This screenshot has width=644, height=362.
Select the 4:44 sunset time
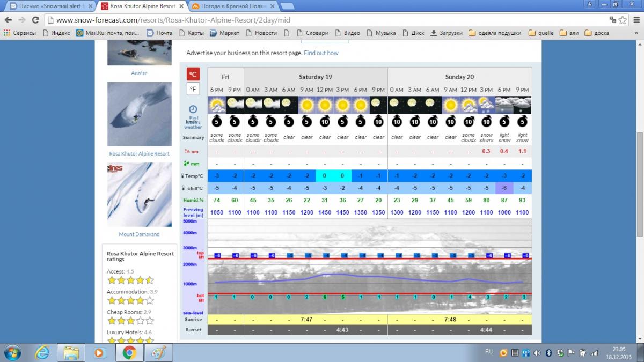[x=486, y=330]
